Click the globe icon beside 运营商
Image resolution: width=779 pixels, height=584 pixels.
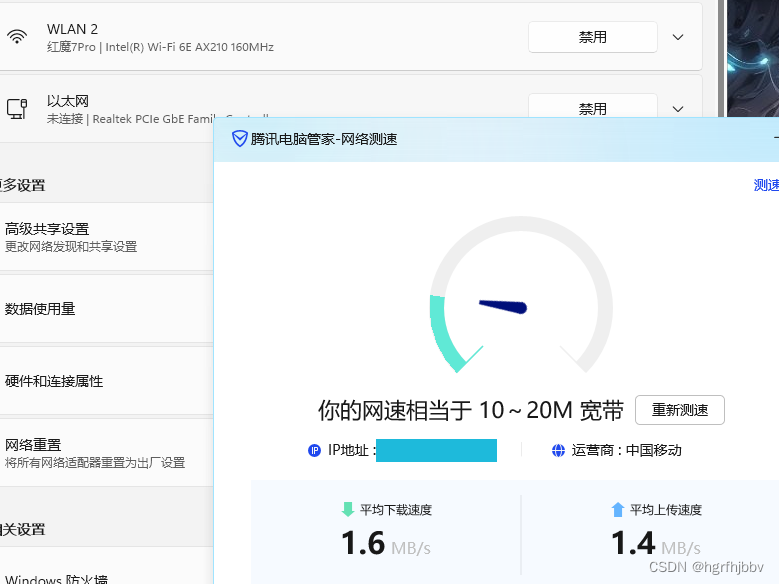[558, 450]
